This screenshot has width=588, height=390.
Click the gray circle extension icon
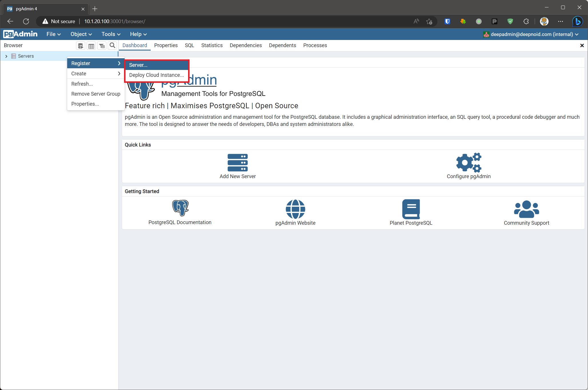click(x=479, y=21)
